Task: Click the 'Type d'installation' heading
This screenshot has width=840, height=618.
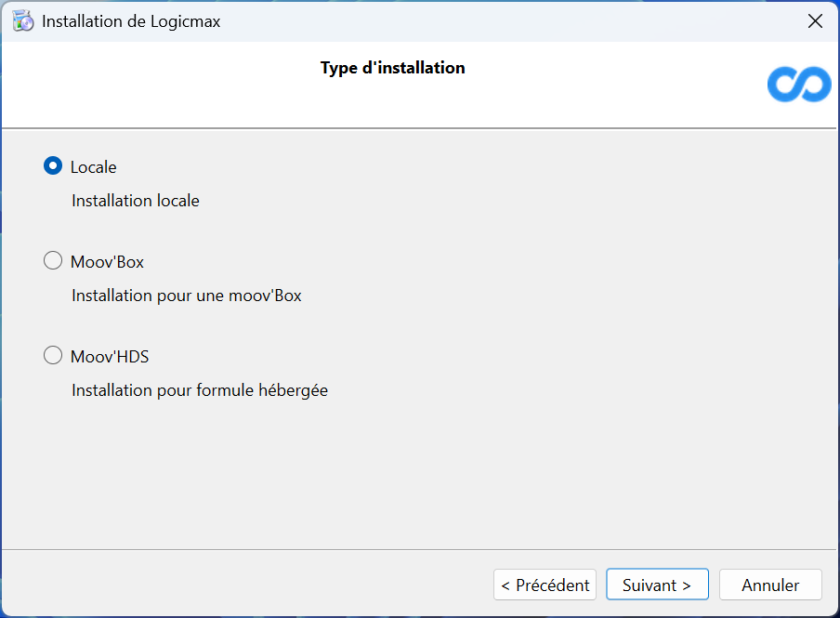Action: pos(392,68)
